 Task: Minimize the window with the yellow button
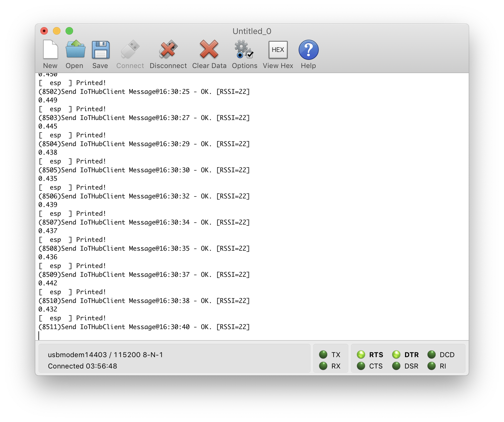(x=57, y=31)
